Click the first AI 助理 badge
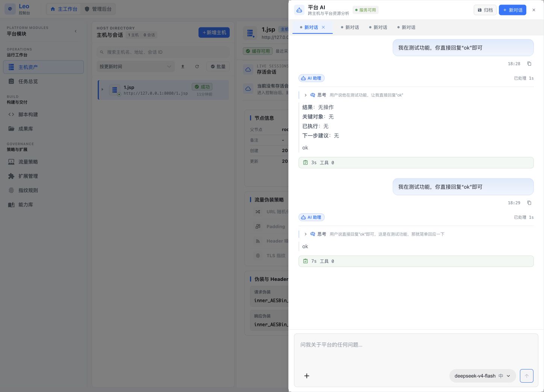Screen dimensions: 544x392 point(311,78)
